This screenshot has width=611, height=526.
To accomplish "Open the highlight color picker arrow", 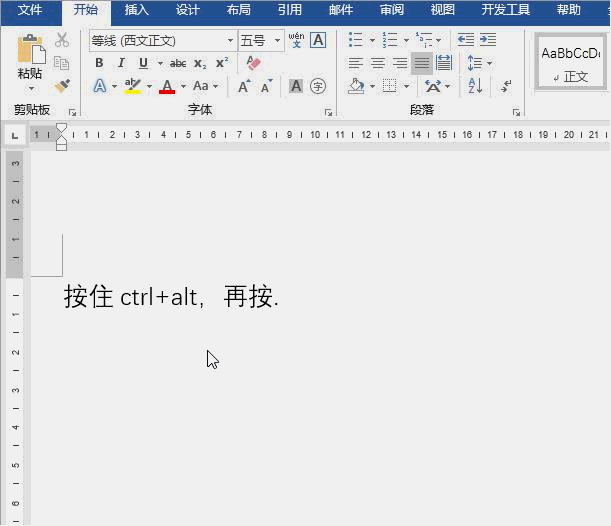I will (149, 86).
